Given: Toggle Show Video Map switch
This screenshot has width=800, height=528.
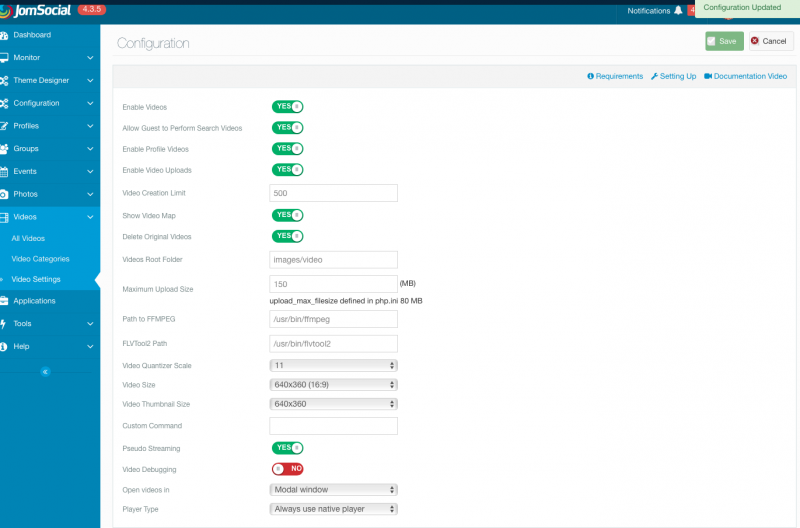Looking at the screenshot, I should (x=287, y=215).
